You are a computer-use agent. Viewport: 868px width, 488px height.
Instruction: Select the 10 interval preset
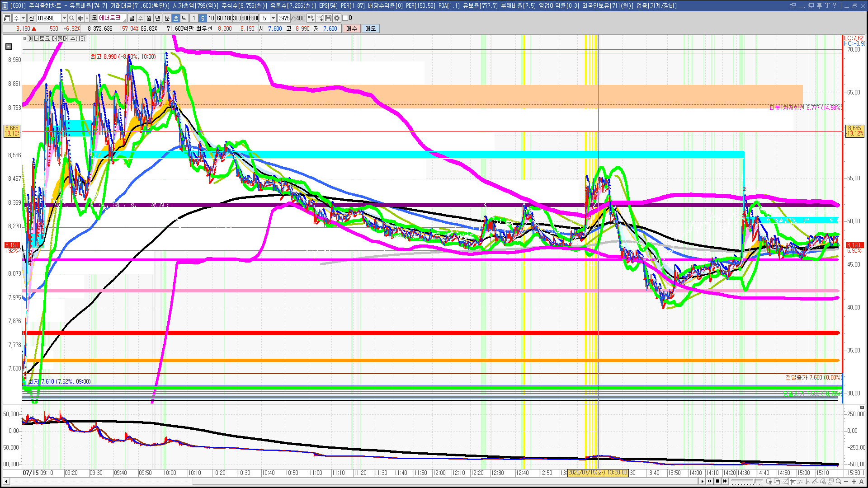tap(211, 18)
